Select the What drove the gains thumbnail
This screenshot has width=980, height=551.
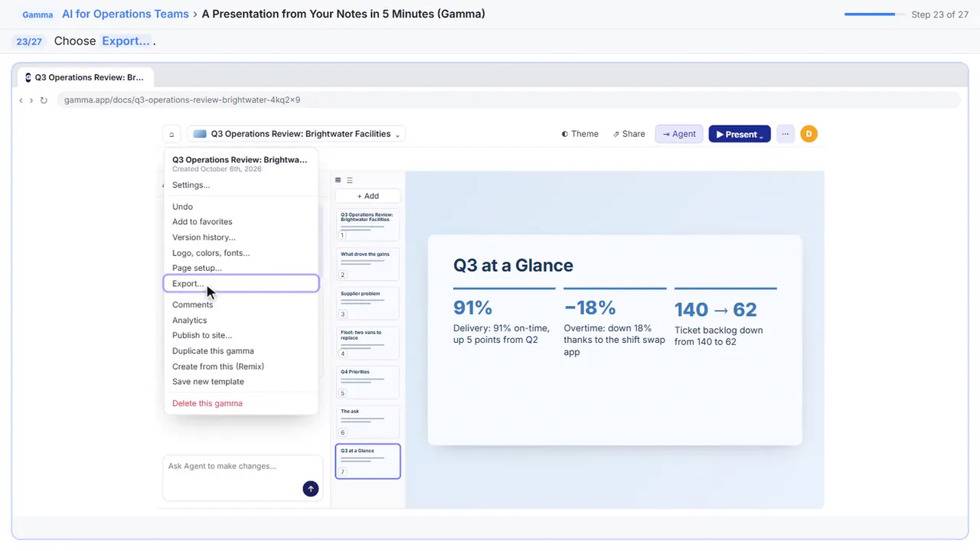point(367,264)
